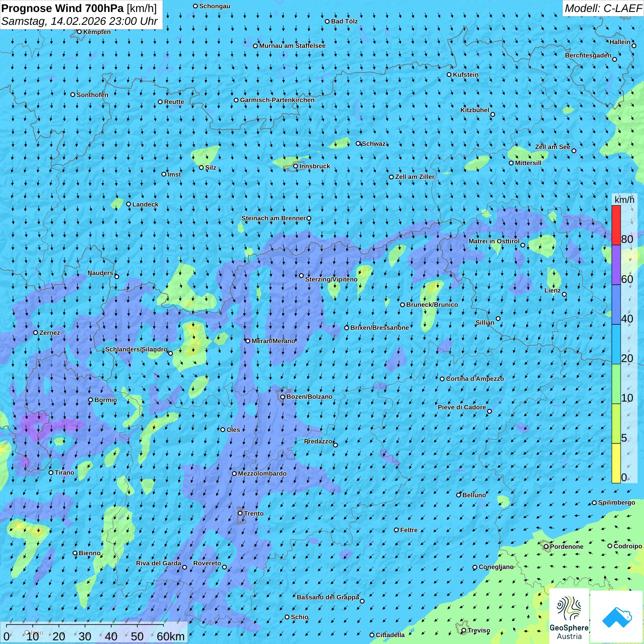Select the Bozen/Bolzano city label
This screenshot has width=644, height=644.
(309, 397)
